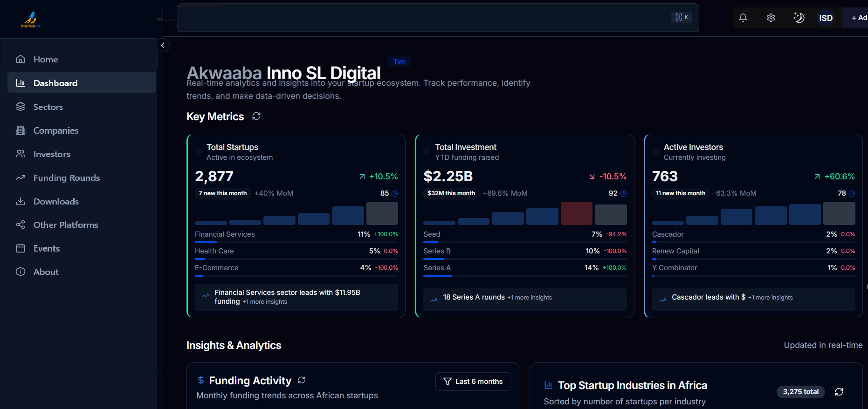Switch language using the Twi badge
Screen dimensions: 868x409
399,61
